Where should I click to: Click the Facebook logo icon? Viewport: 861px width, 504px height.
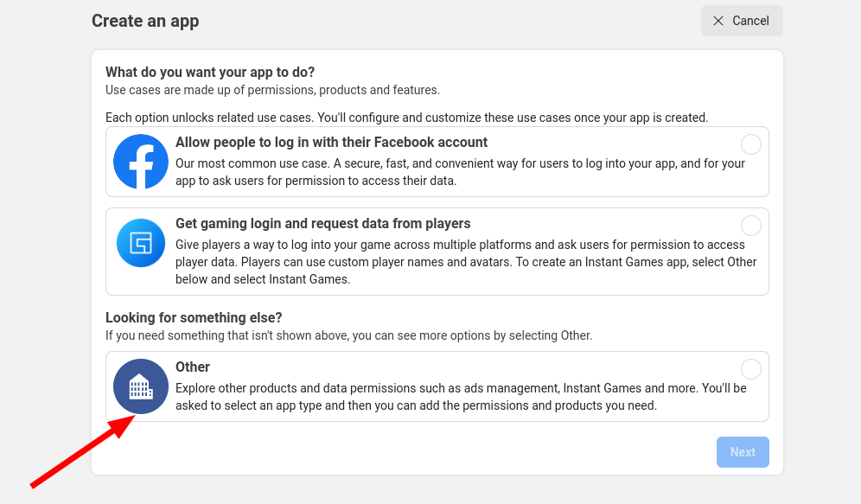click(141, 162)
